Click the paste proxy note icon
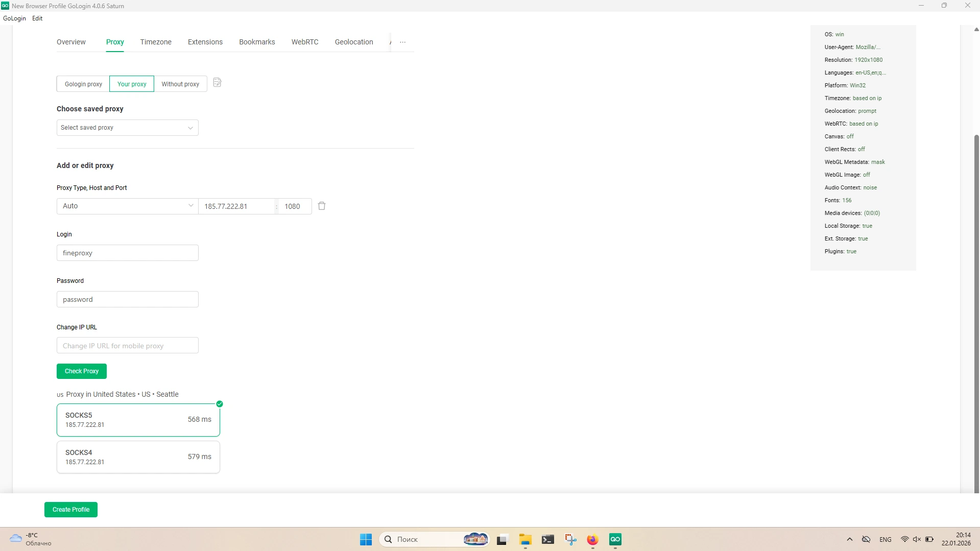This screenshot has width=980, height=551. 217,83
